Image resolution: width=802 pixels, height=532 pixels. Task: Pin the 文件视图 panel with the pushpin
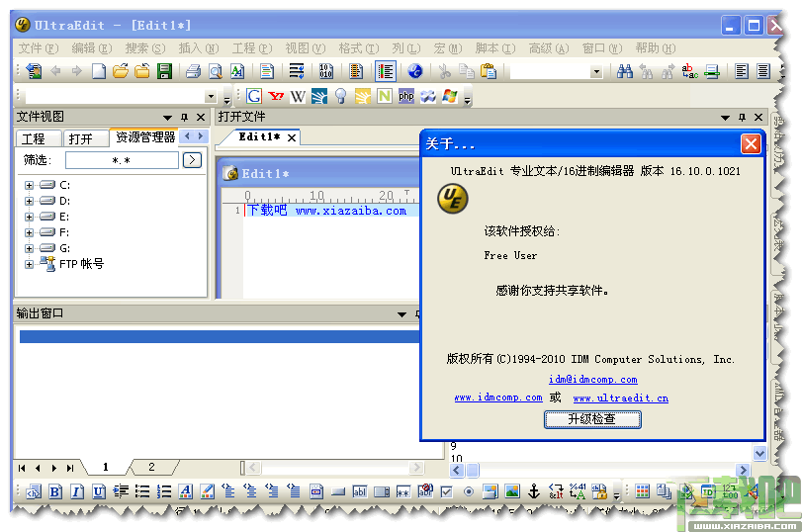click(x=184, y=117)
